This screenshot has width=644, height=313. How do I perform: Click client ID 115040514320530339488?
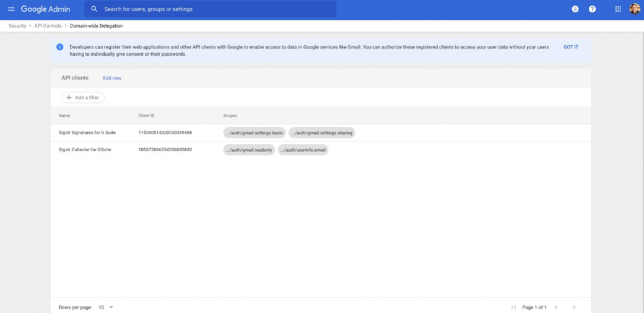point(165,133)
